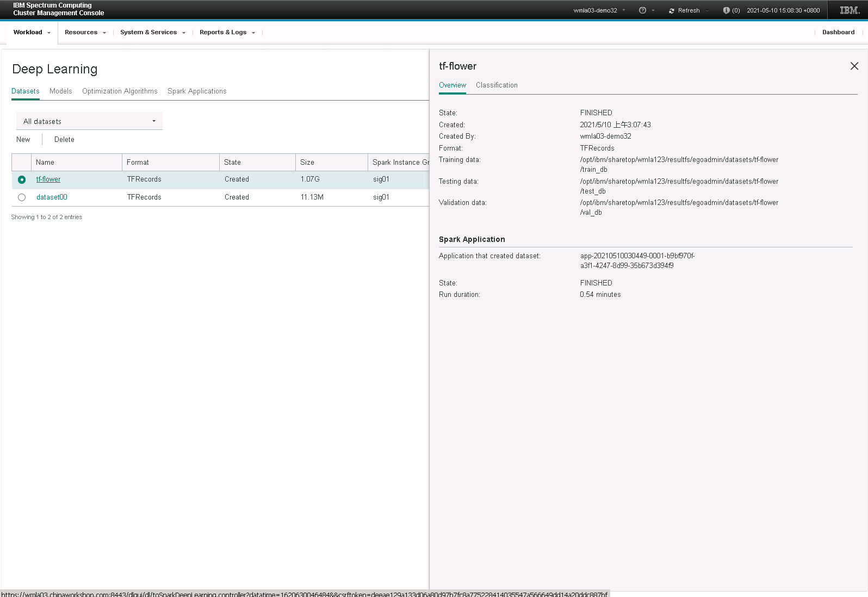This screenshot has height=597, width=868.
Task: Click the Spark application ID value
Action: click(637, 261)
